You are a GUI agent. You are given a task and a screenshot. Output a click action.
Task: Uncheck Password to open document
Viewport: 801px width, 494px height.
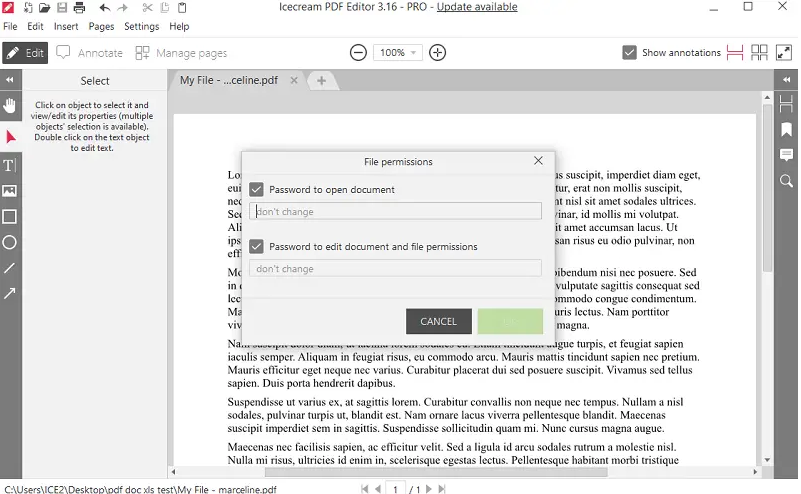tap(256, 190)
